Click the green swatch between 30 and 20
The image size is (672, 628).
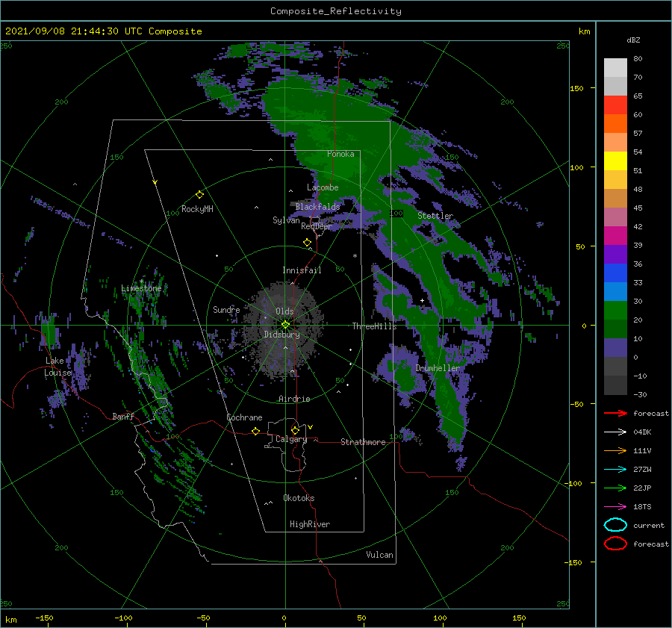tap(615, 311)
